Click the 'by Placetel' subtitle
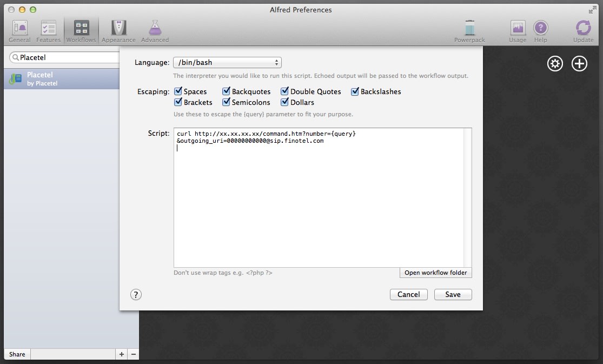The width and height of the screenshot is (603, 364). click(42, 83)
